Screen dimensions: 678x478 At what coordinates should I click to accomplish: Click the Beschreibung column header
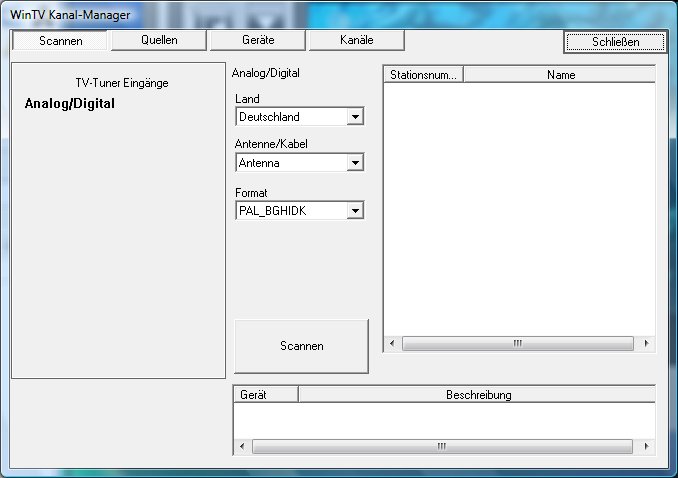[478, 395]
